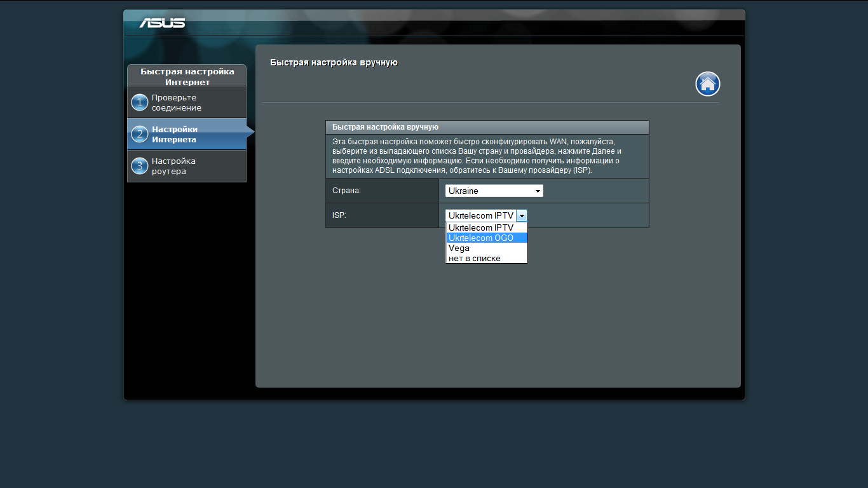Click the setup description paragraph text
Screen dimensions: 868x488
477,156
